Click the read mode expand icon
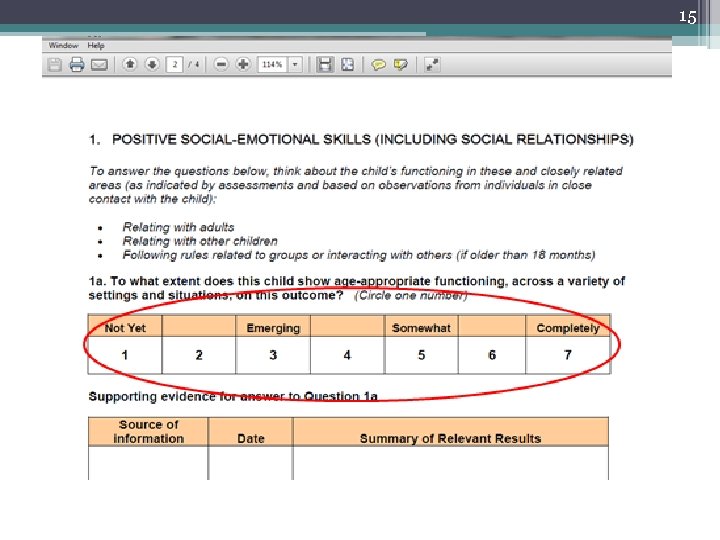This screenshot has width=720, height=540. (432, 64)
